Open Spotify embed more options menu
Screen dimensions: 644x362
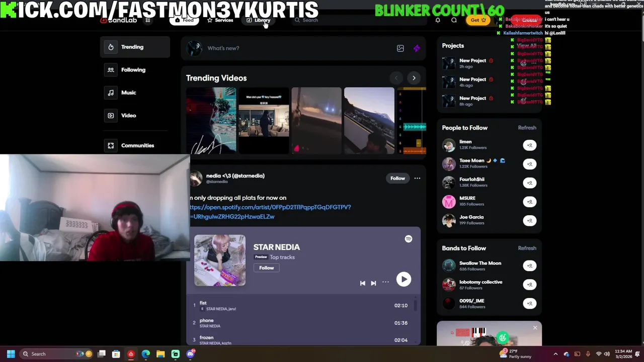pos(385,282)
